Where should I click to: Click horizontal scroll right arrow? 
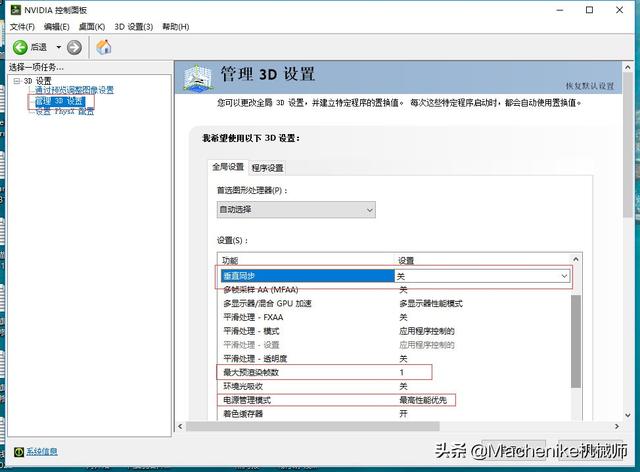[617, 426]
